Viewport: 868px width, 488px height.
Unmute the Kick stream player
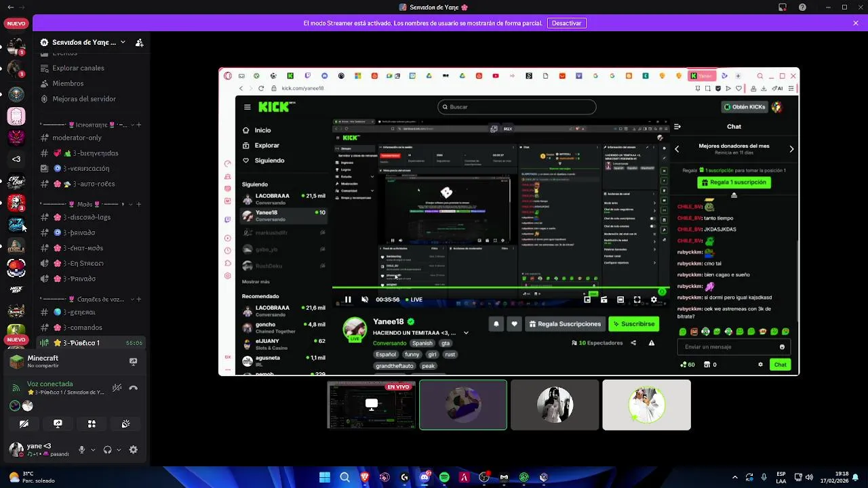pyautogui.click(x=365, y=300)
